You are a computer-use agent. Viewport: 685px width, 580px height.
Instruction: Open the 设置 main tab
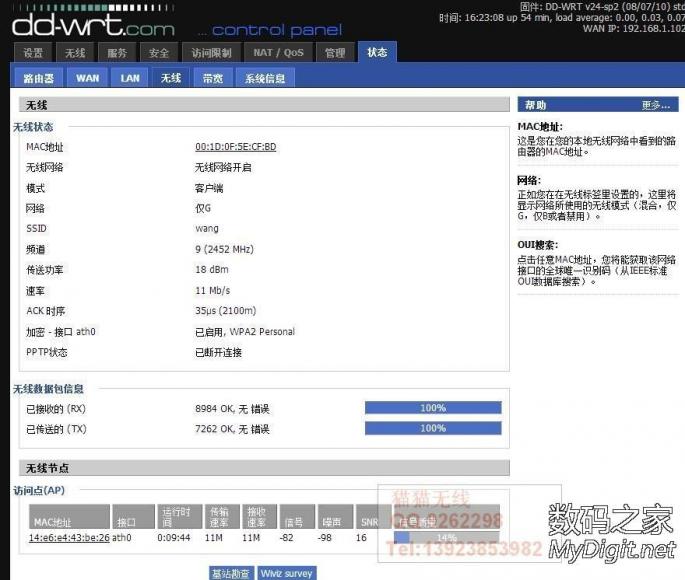pyautogui.click(x=33, y=53)
